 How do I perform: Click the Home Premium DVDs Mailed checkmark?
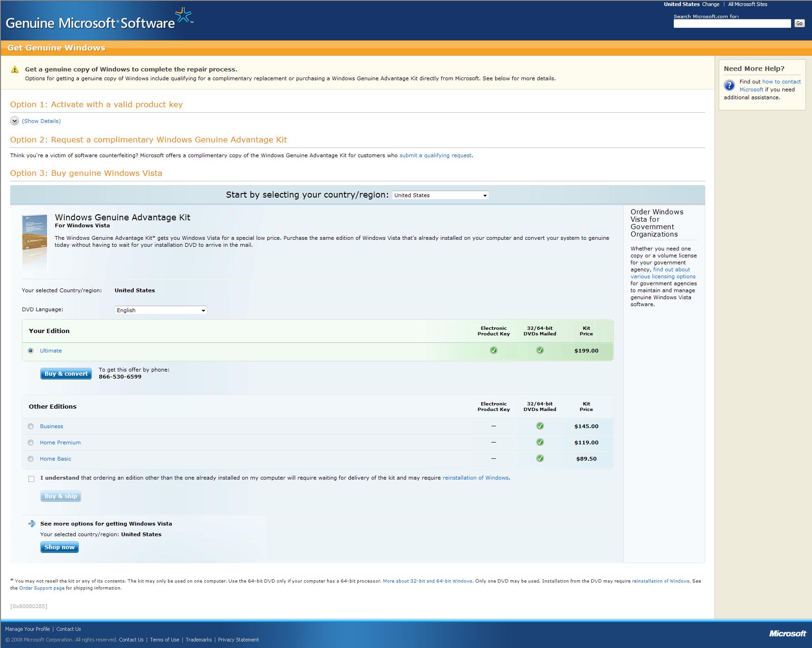(540, 442)
